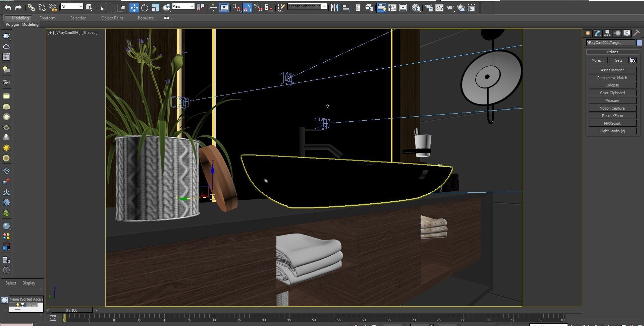Open the Hierarchy command panel tab
The width and height of the screenshot is (644, 326).
click(x=607, y=33)
